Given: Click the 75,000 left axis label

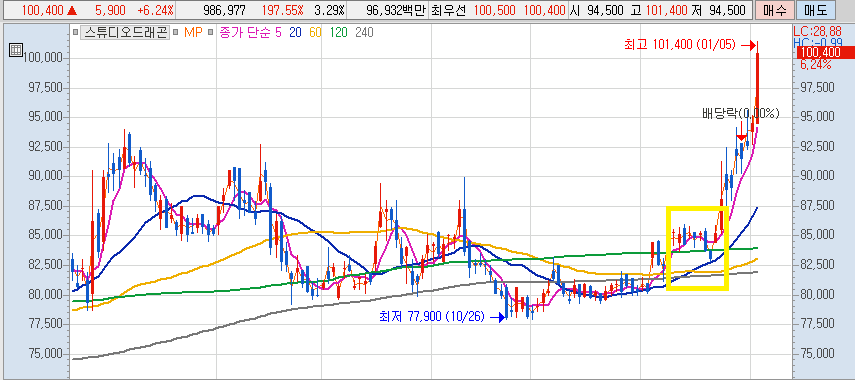Looking at the screenshot, I should tap(45, 354).
